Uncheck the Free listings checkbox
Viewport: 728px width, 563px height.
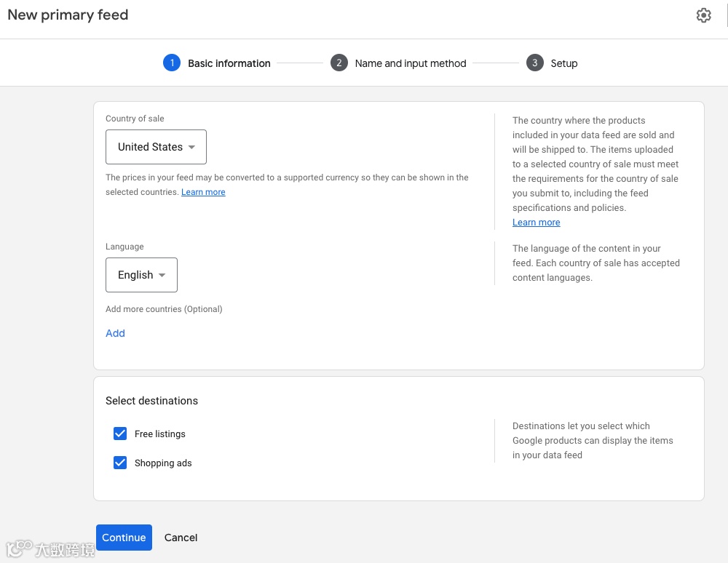[x=120, y=434]
